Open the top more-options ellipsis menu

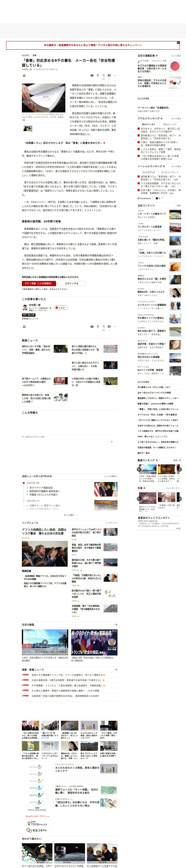(x=115, y=76)
